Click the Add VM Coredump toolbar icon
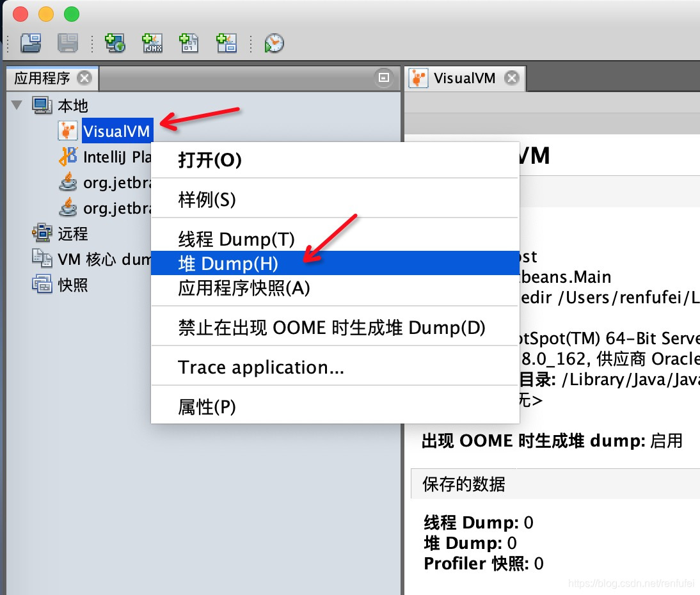Image resolution: width=700 pixels, height=595 pixels. (x=189, y=43)
